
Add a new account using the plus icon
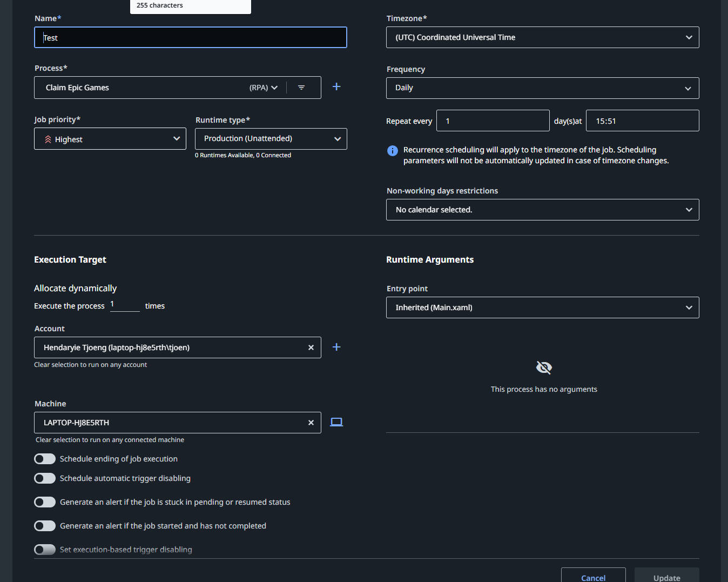(336, 347)
